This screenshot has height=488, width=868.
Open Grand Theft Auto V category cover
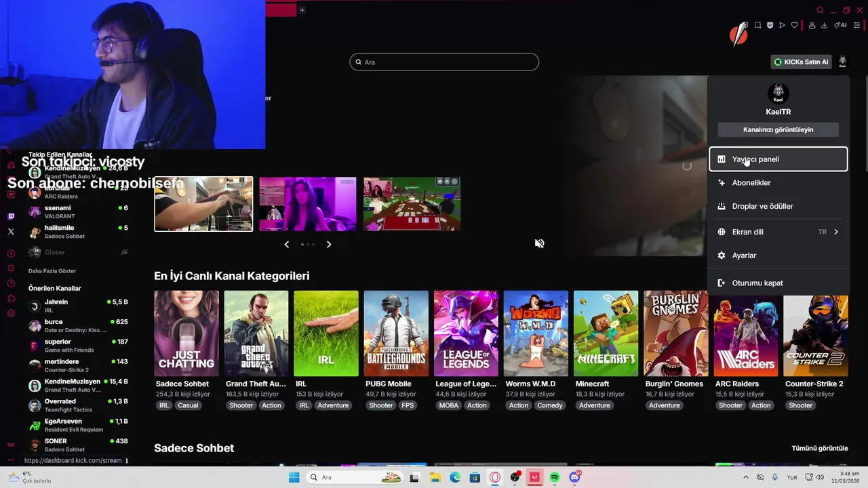click(x=256, y=333)
